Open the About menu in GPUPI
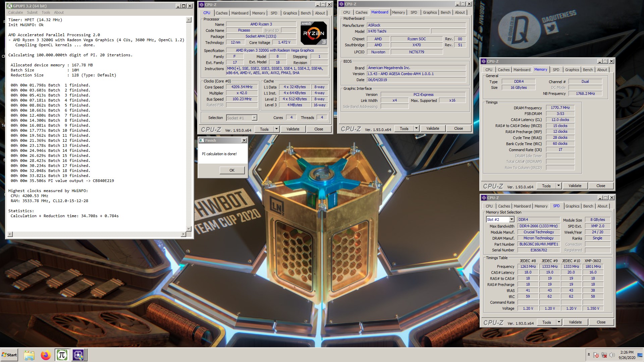 tap(59, 12)
